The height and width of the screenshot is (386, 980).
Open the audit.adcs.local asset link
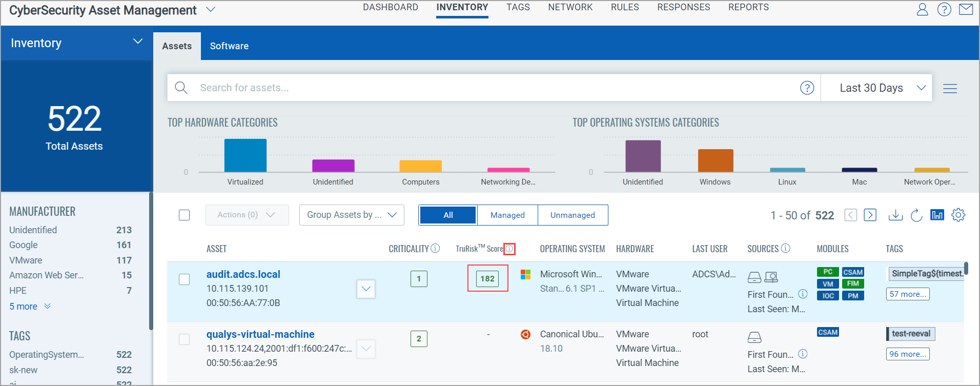[243, 274]
